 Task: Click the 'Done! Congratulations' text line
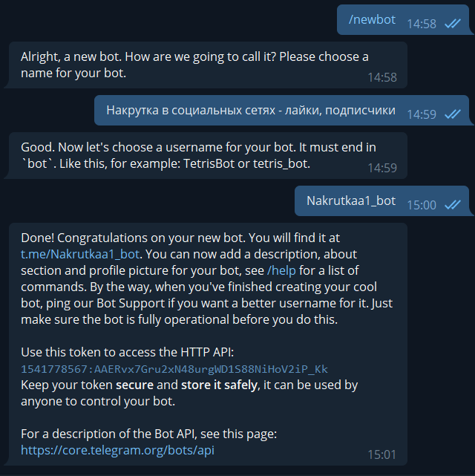pyautogui.click(x=180, y=238)
